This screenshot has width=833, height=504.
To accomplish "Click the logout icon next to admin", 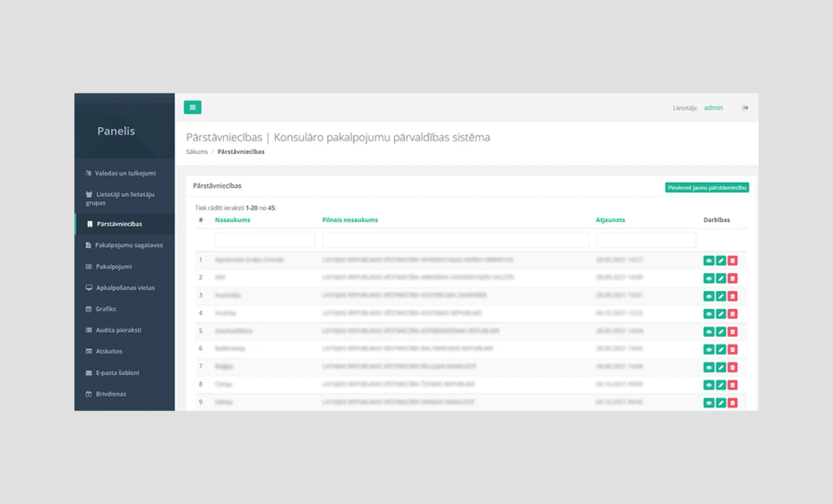I will [745, 108].
